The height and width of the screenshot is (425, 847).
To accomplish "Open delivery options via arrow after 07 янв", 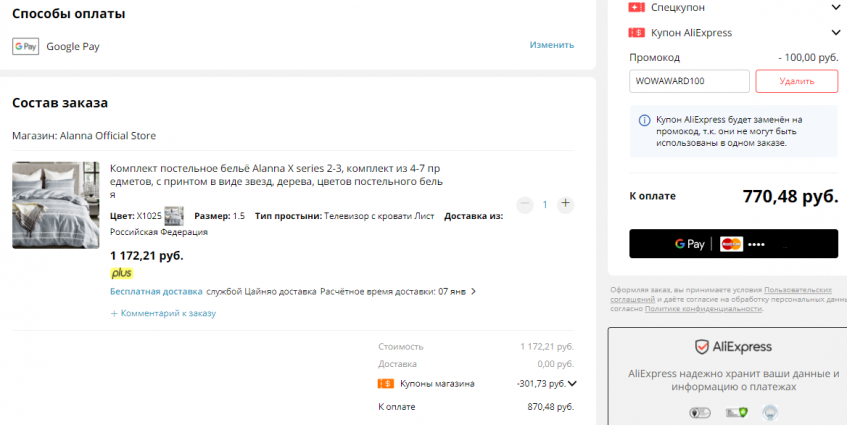I will tap(473, 292).
